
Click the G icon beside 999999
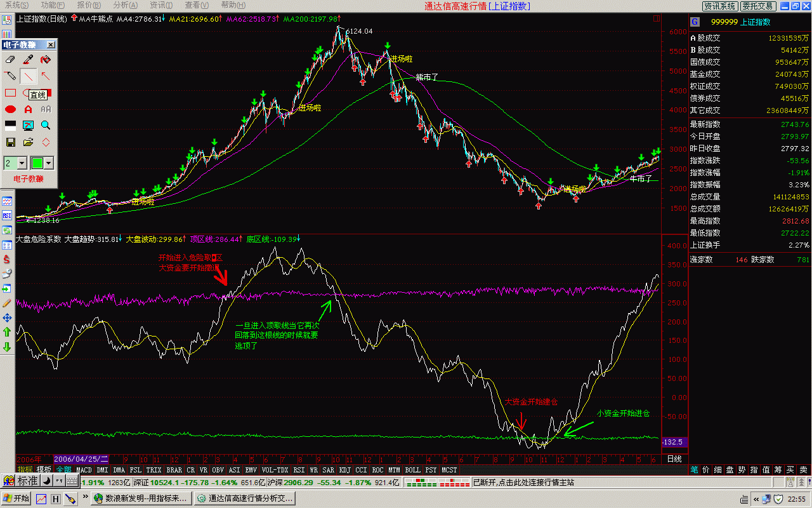[x=695, y=22]
